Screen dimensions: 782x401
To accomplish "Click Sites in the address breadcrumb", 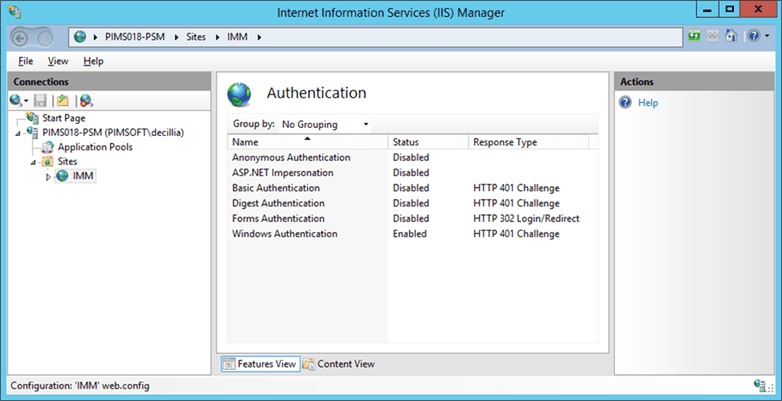I will [196, 37].
